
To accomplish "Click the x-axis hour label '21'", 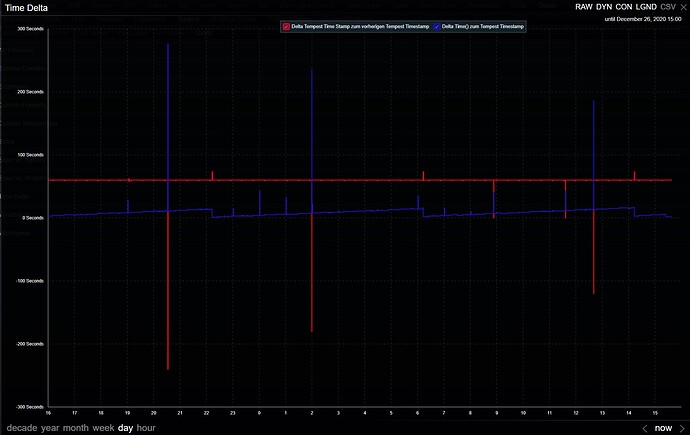I will [180, 413].
